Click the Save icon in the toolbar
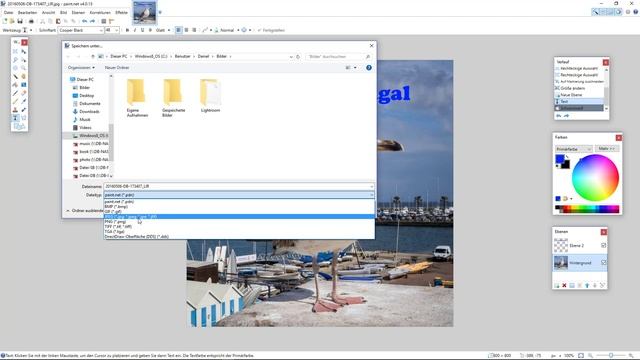 tap(20, 21)
